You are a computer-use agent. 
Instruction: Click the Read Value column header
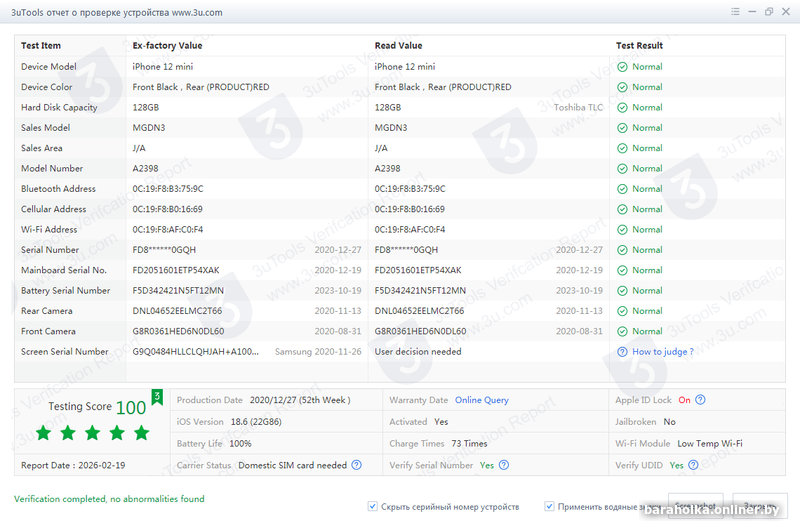(398, 46)
